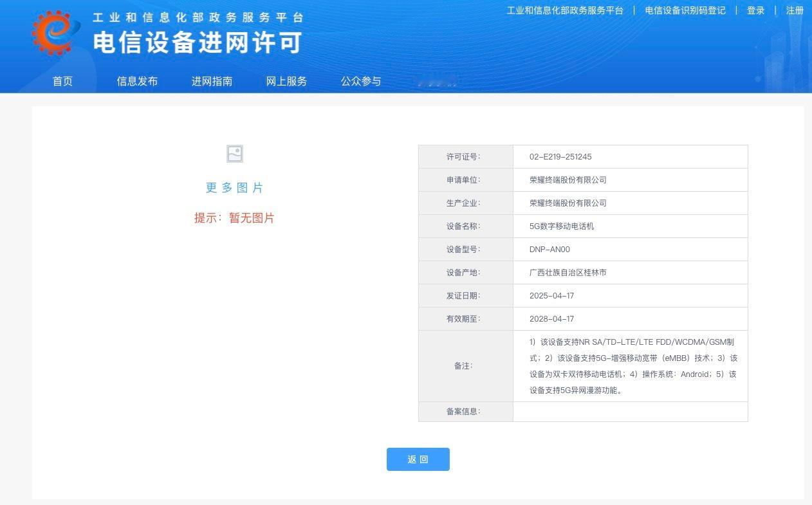Select the device name 5G数字移动电话机
Screen dimensions: 812x505
[562, 226]
